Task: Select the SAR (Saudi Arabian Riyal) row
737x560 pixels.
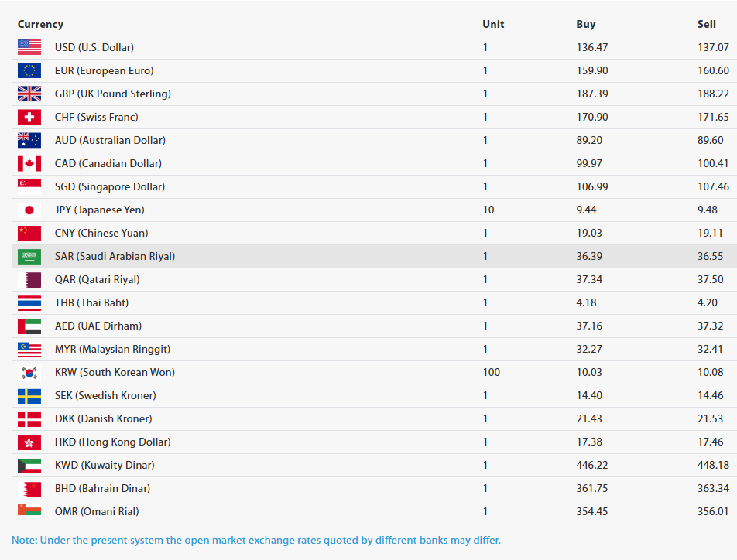Action: tap(374, 257)
